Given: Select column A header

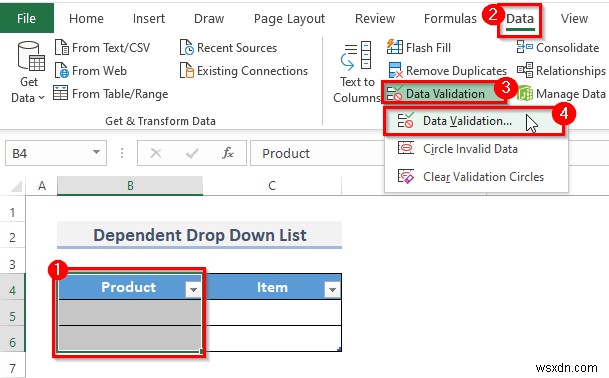Looking at the screenshot, I should coord(42,186).
